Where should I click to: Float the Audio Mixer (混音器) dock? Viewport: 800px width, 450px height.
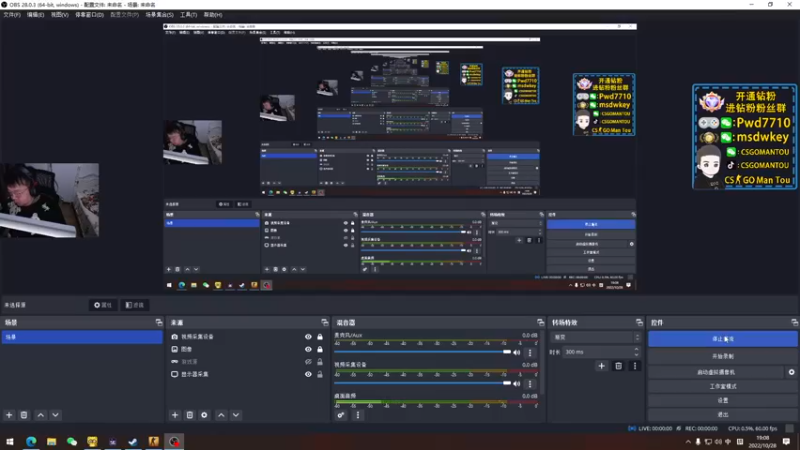[x=540, y=322]
